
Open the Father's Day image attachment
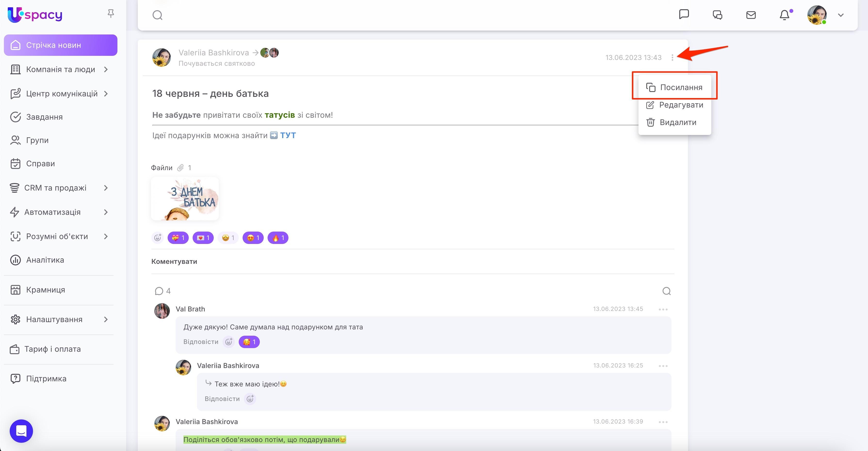(x=185, y=199)
